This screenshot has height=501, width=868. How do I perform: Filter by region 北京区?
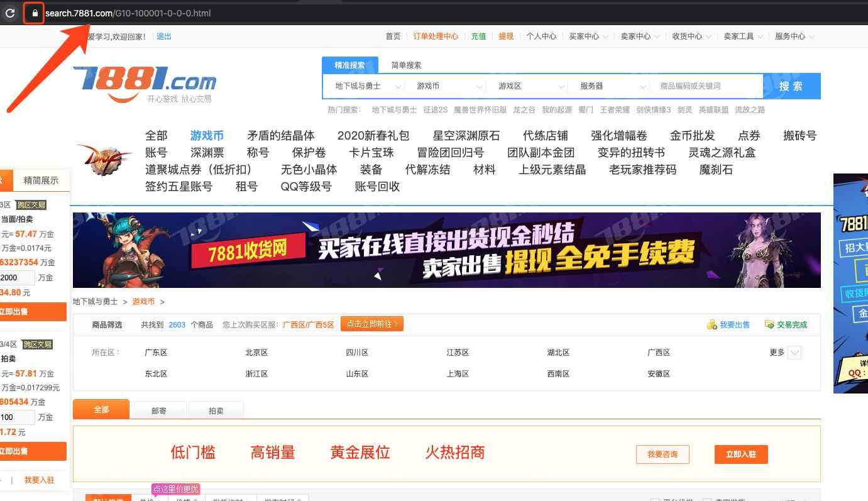click(x=256, y=353)
